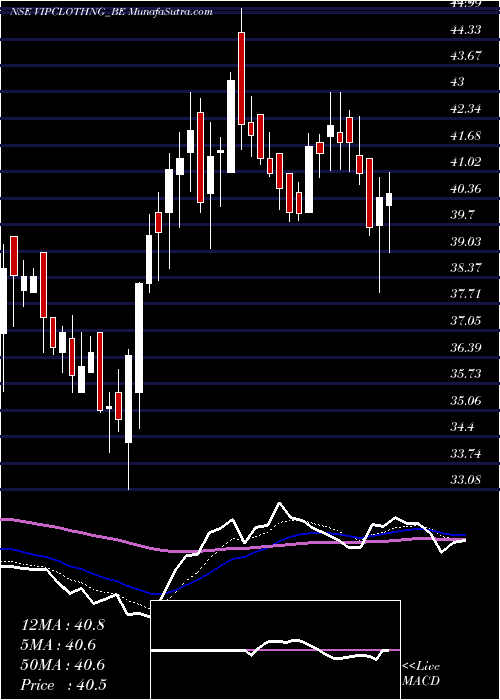Click the 41.68 price axis label

(x=465, y=135)
